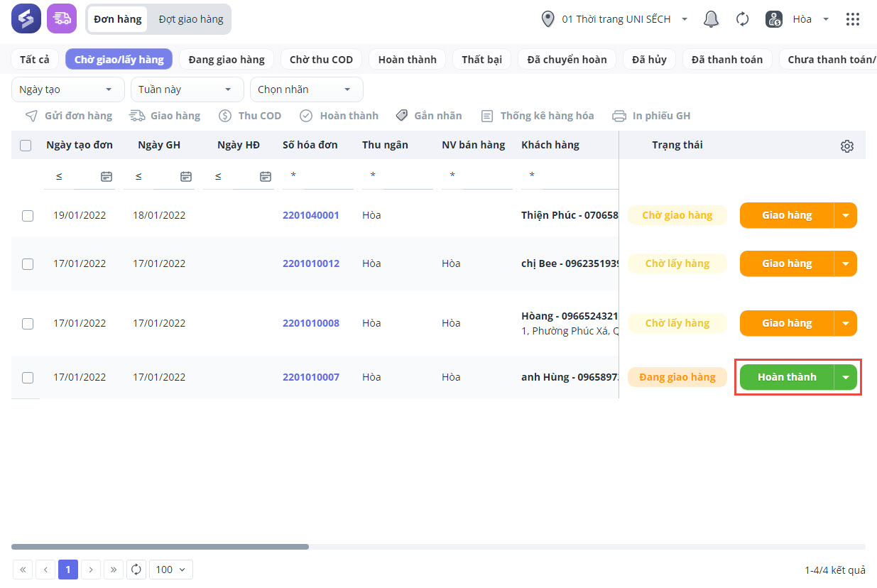The image size is (877, 588).
Task: Open table column settings gear icon
Action: click(x=846, y=146)
